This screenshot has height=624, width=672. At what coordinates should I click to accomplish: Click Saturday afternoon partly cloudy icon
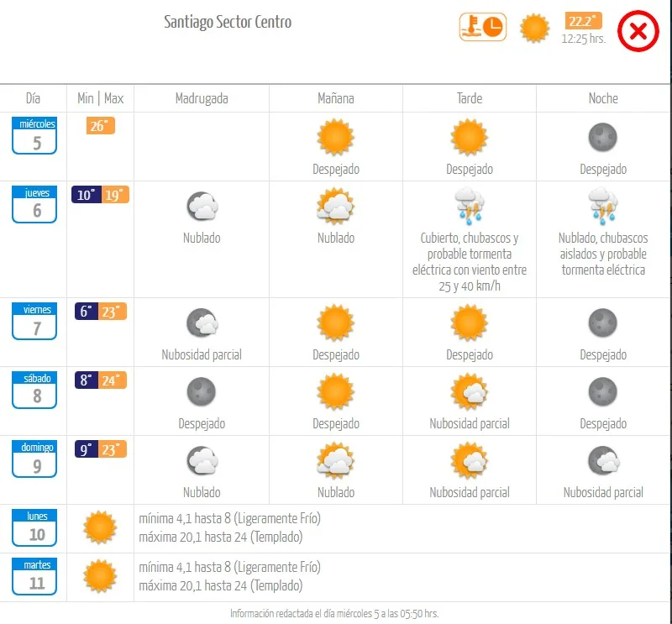pos(470,391)
